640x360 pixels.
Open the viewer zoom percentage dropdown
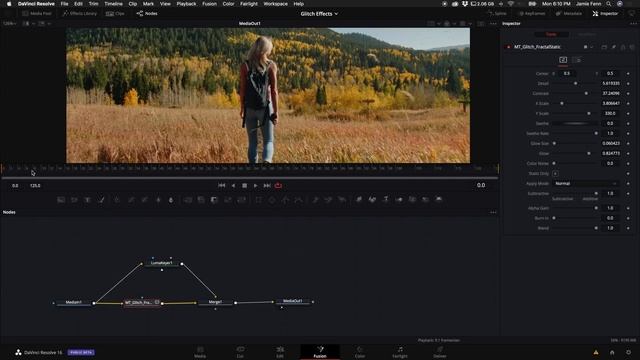pyautogui.click(x=10, y=24)
